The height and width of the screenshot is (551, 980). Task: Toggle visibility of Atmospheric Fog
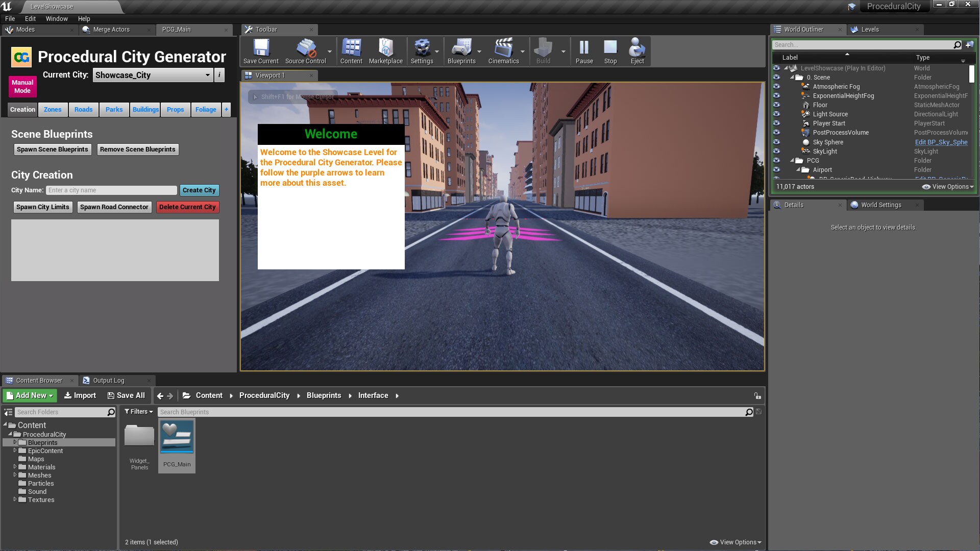(776, 87)
